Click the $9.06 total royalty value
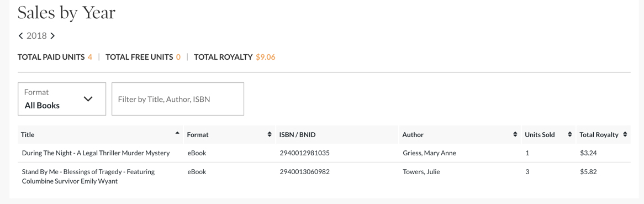This screenshot has width=644, height=204. coord(265,57)
